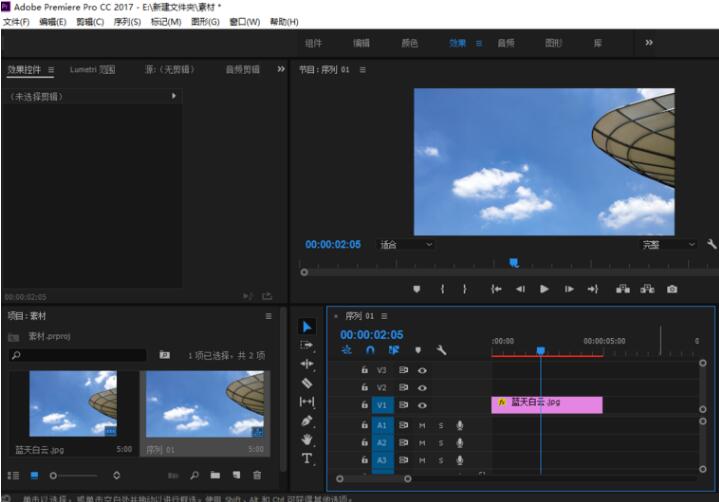This screenshot has width=719, height=502.
Task: Open the zoom level dropdown showing 适合
Action: click(406, 244)
